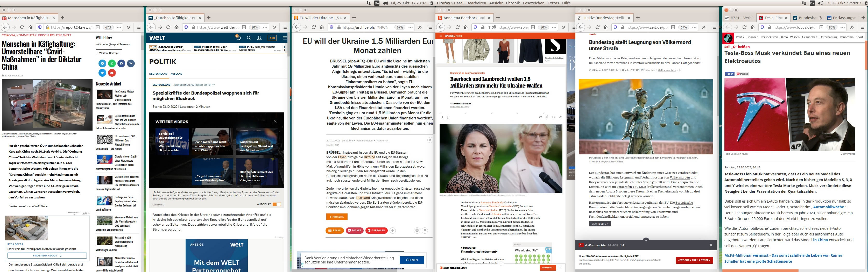This screenshot has width=868, height=272.
Task: Click the Focus globe logo
Action: (728, 38)
